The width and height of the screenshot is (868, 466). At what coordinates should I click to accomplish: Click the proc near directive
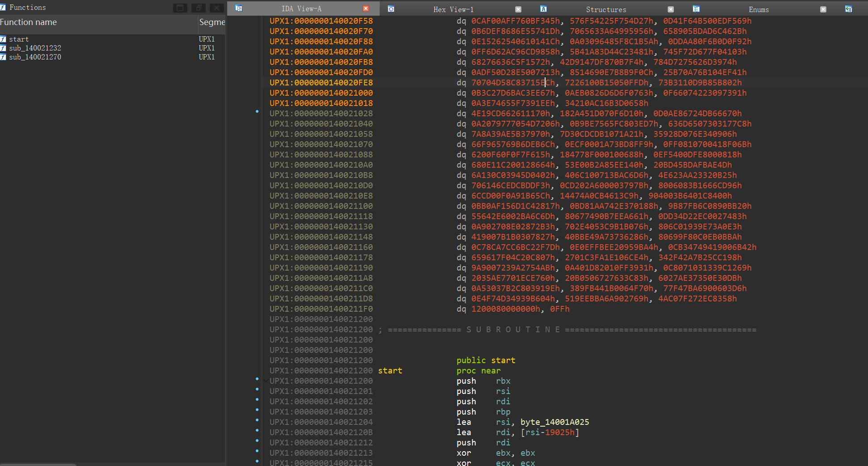point(478,371)
